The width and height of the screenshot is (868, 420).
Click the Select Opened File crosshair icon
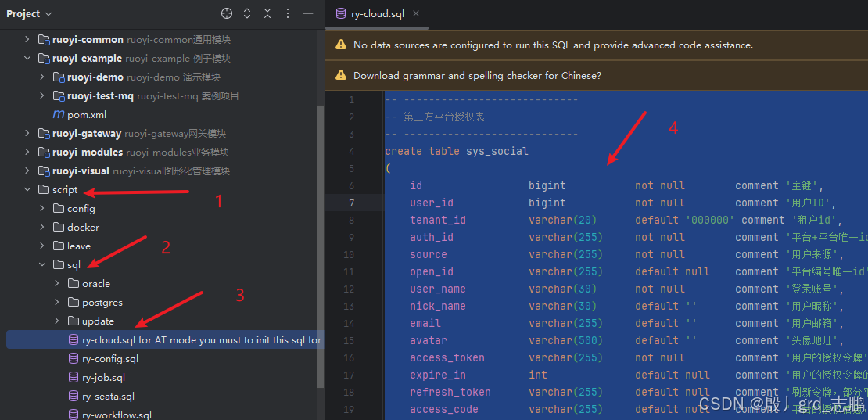[x=227, y=14]
